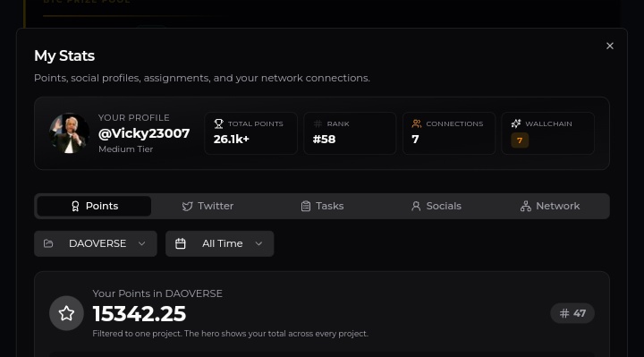644x357 pixels.
Task: Click the person icon on Socials tab
Action: click(416, 206)
